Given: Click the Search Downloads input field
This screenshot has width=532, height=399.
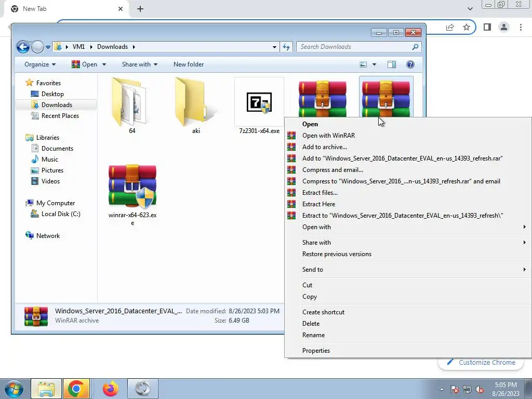Looking at the screenshot, I should [354, 47].
